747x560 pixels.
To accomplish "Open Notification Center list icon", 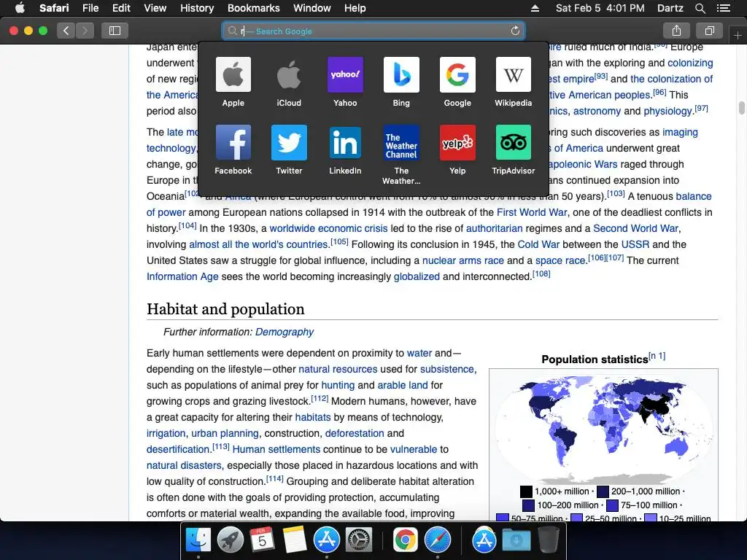I will click(x=723, y=8).
